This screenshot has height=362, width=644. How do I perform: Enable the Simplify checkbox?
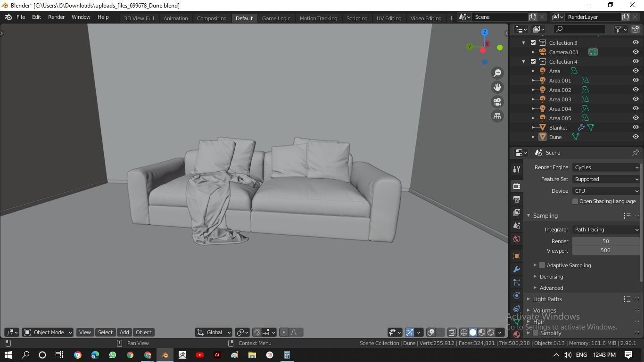pos(536,333)
